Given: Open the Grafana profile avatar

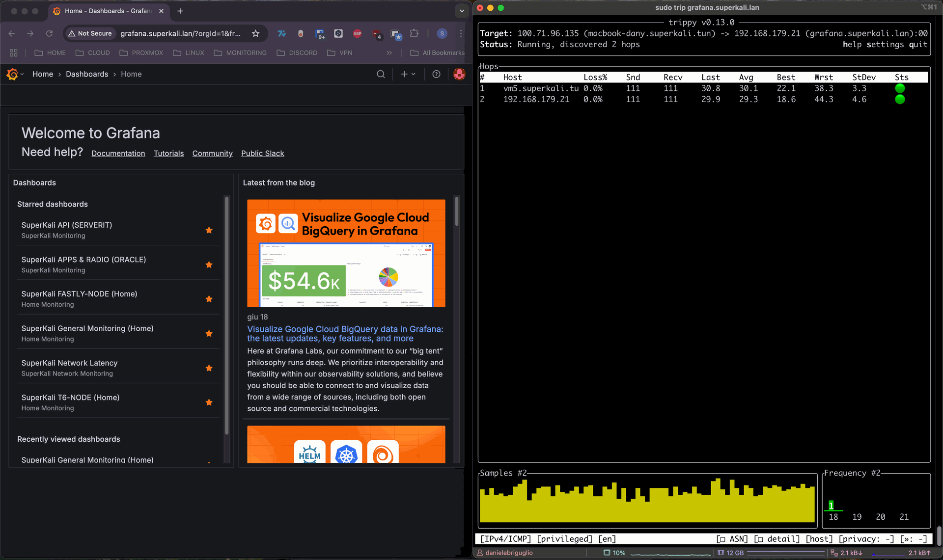Looking at the screenshot, I should pyautogui.click(x=459, y=74).
